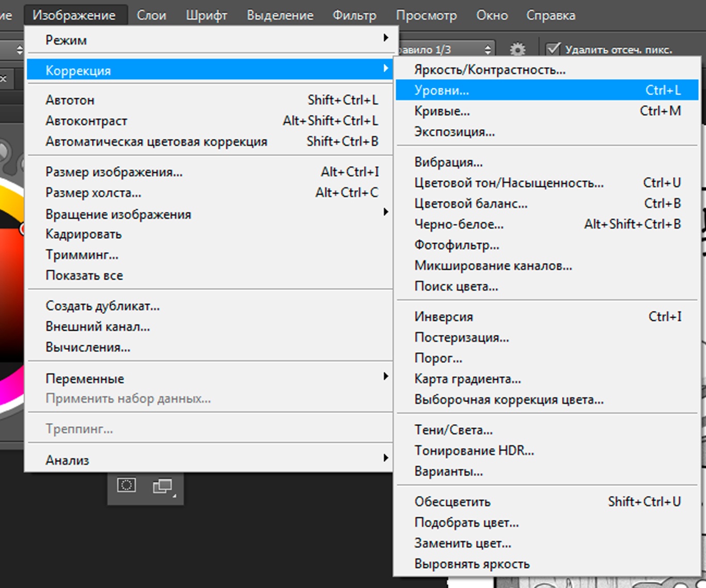Screen dimensions: 706x588
Task: Toggle Удалить отсеч. пикс. checkbox
Action: [553, 49]
